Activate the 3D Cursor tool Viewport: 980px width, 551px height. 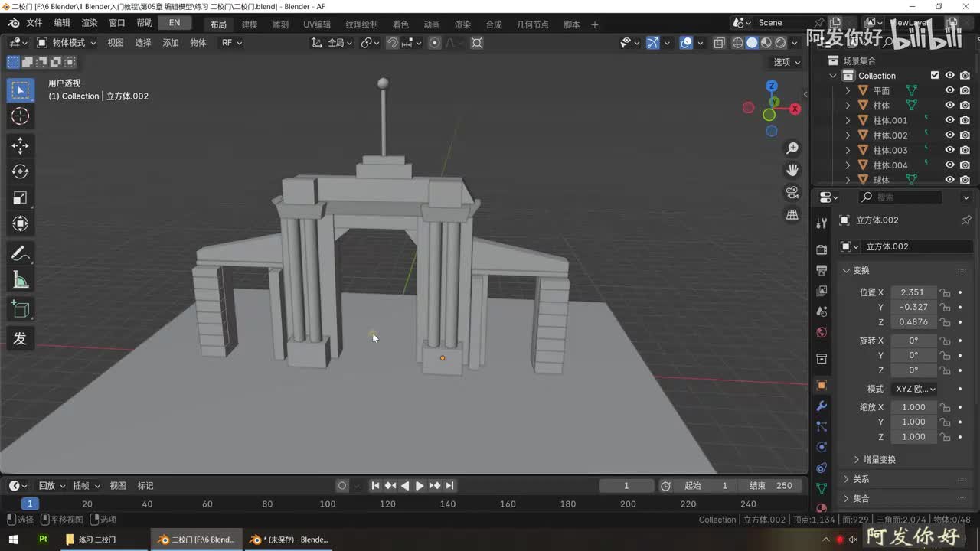tap(21, 116)
